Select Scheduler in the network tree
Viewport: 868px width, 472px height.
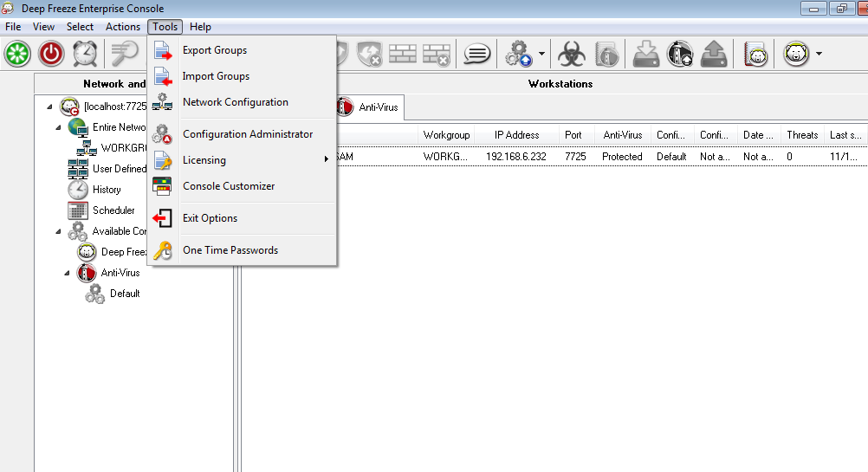pyautogui.click(x=113, y=210)
